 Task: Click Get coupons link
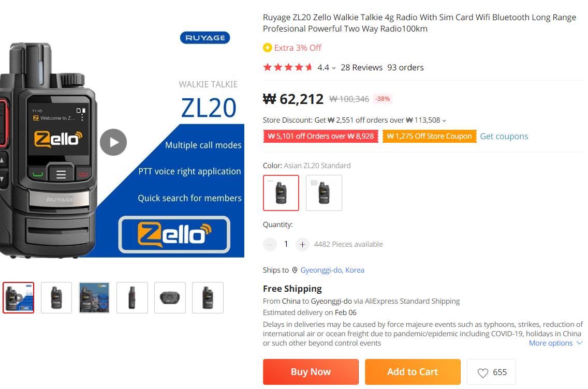pos(504,137)
